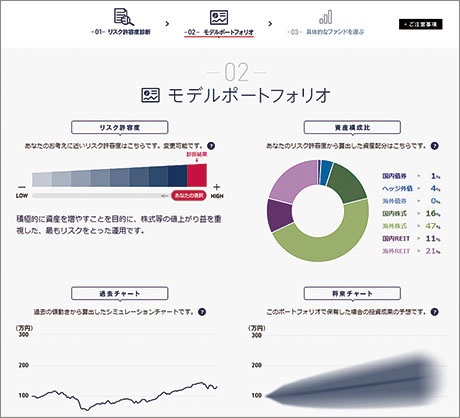Screen dimensions: 460x418
Task: Click the 海外REIT legend entry
Action: tap(411, 251)
